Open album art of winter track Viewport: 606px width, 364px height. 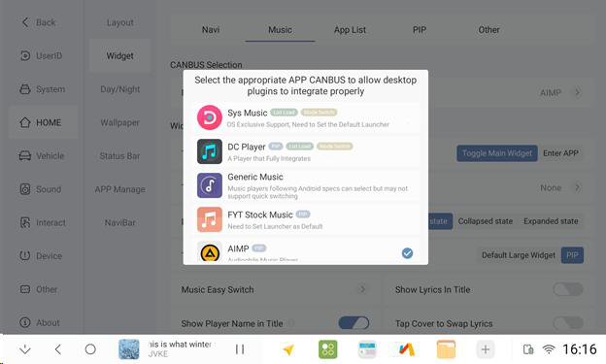[129, 349]
